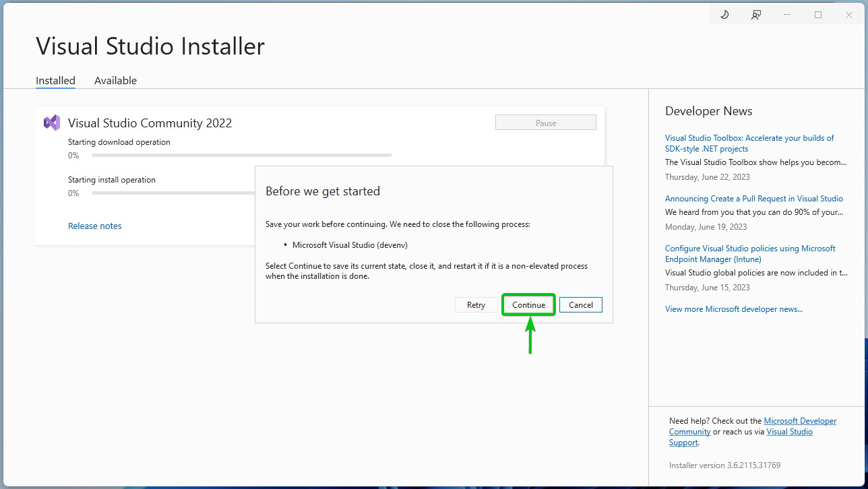Click Starting install operation status text
868x489 pixels.
pyautogui.click(x=112, y=180)
